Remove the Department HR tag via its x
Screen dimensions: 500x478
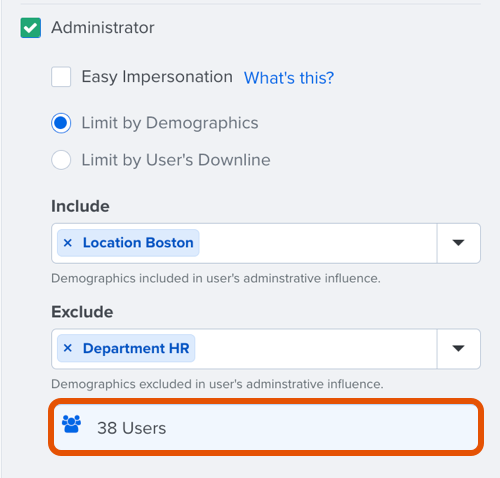[x=68, y=348]
